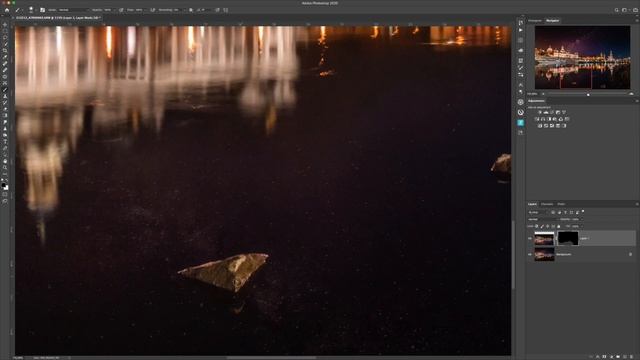Toggle pressure for size
This screenshot has width=640, height=360.
point(217,10)
